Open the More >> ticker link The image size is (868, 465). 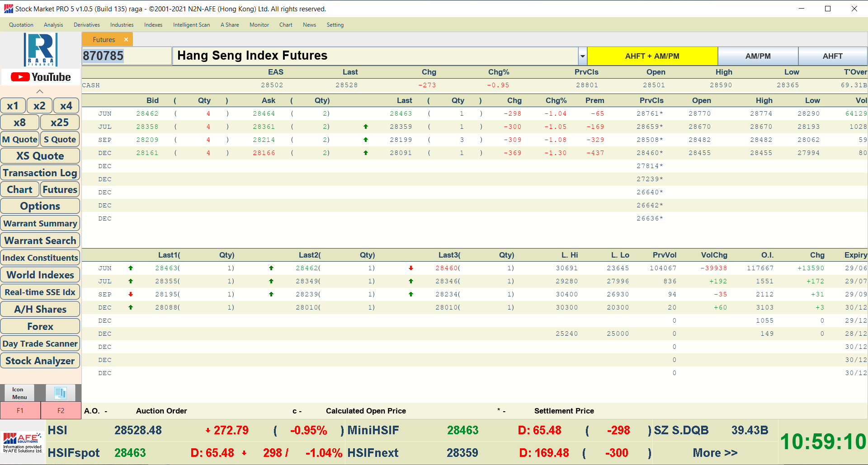tap(715, 453)
